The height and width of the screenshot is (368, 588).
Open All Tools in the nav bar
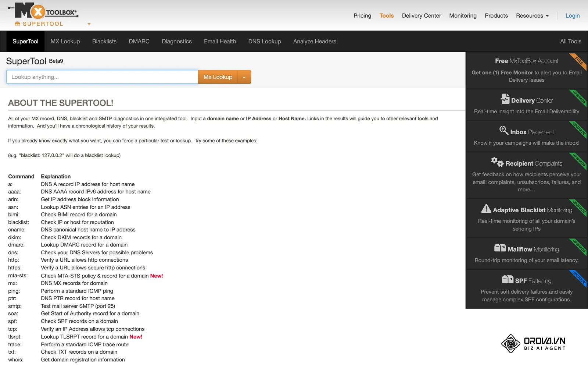click(570, 41)
